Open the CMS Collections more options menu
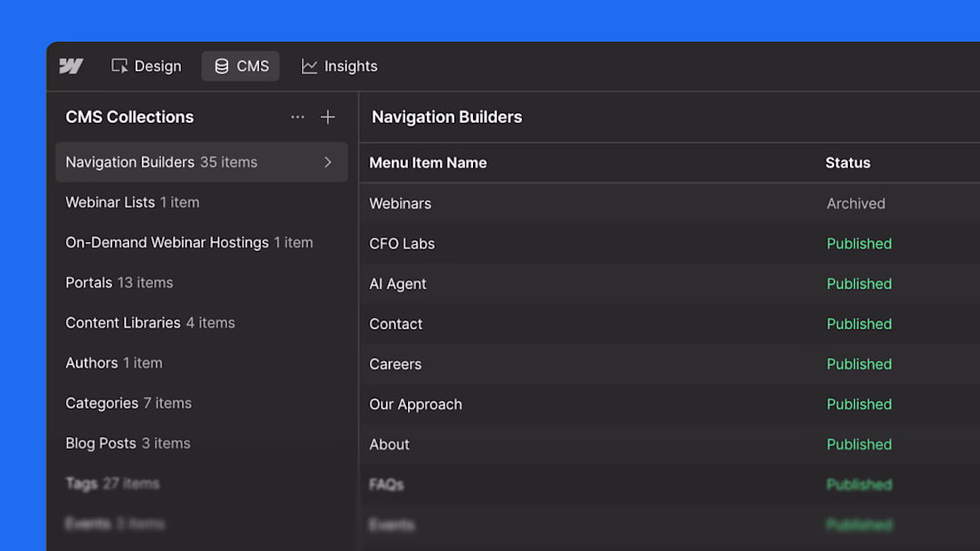 point(298,117)
